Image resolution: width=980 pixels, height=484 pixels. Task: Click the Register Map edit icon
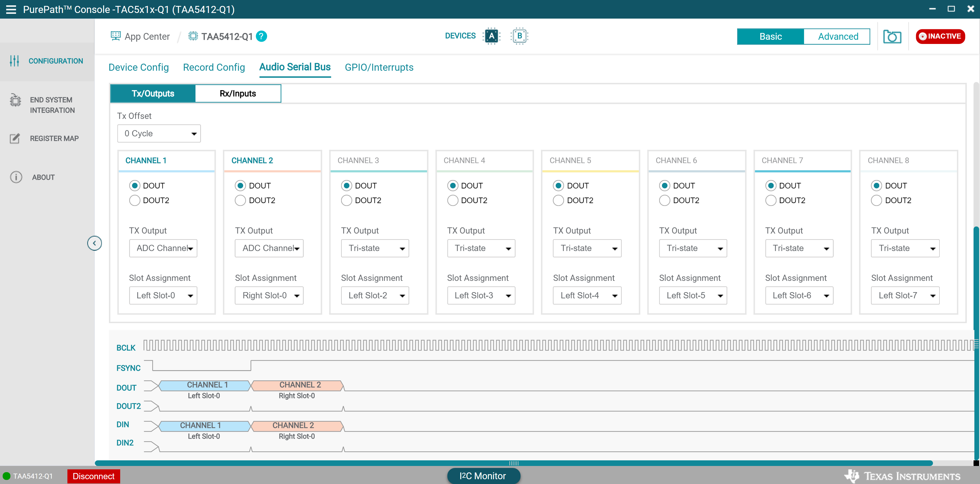[x=15, y=138]
